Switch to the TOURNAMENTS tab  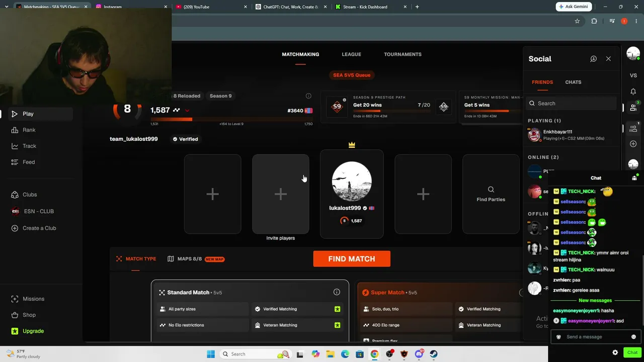(x=403, y=54)
